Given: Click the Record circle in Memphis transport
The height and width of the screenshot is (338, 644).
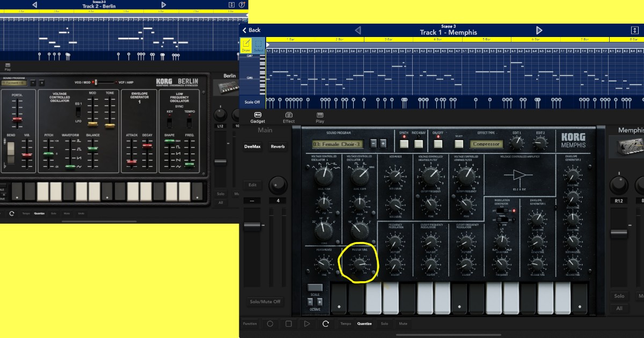Looking at the screenshot, I should (x=270, y=324).
